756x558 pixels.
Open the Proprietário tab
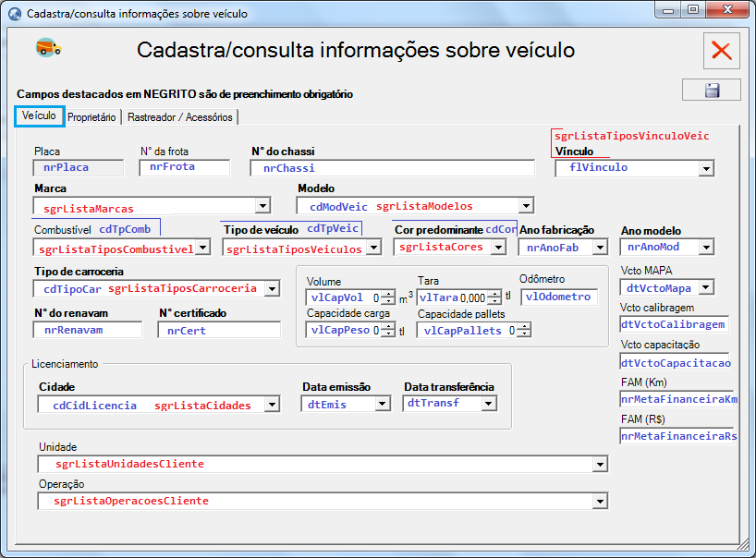click(91, 117)
